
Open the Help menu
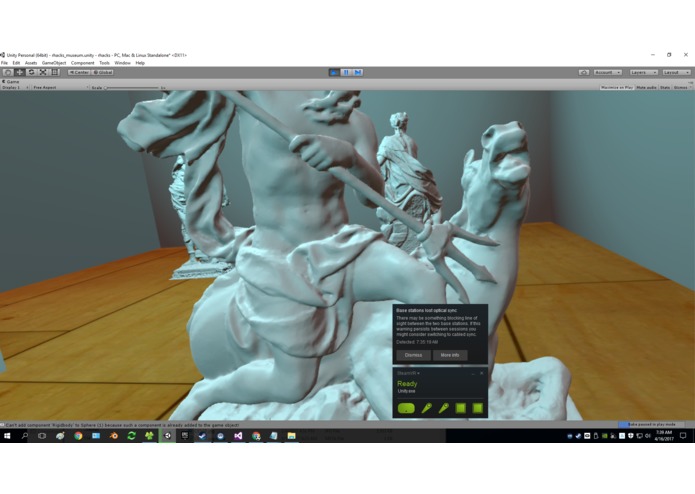pyautogui.click(x=140, y=63)
